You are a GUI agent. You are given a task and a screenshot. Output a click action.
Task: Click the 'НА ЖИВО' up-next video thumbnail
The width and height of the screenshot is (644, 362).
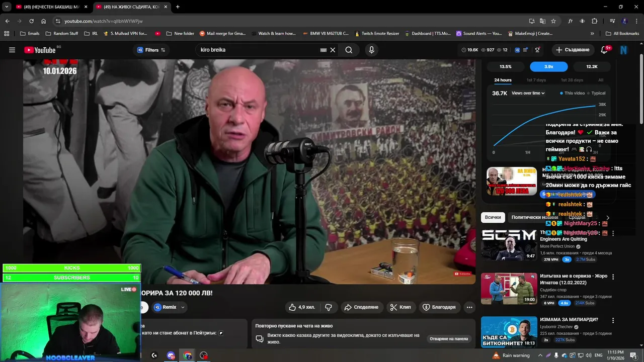[512, 181]
